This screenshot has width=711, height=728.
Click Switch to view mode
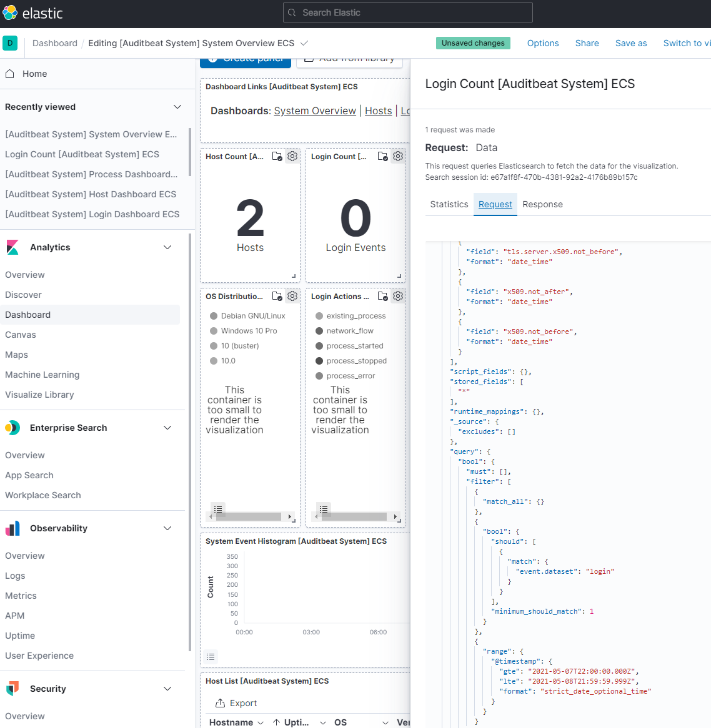click(x=687, y=43)
